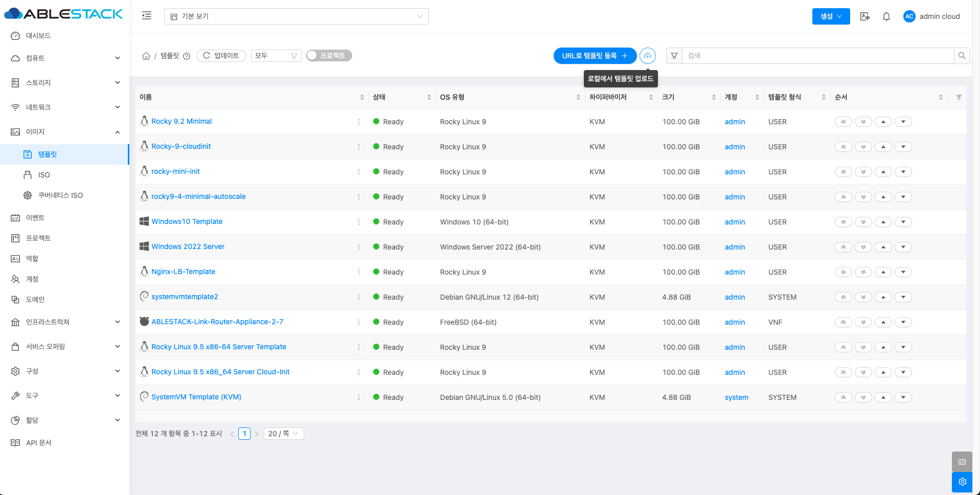Click into the 검색 search field

(817, 56)
